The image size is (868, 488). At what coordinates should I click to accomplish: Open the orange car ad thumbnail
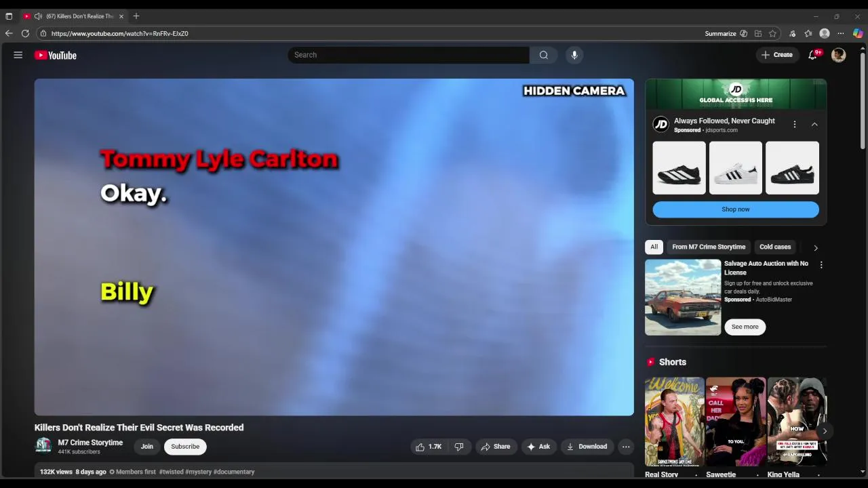point(683,297)
